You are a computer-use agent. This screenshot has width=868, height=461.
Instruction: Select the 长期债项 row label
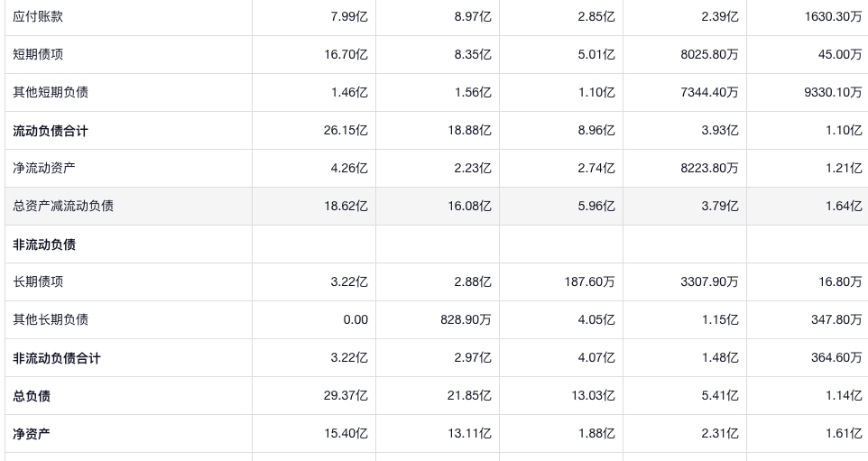tap(38, 281)
